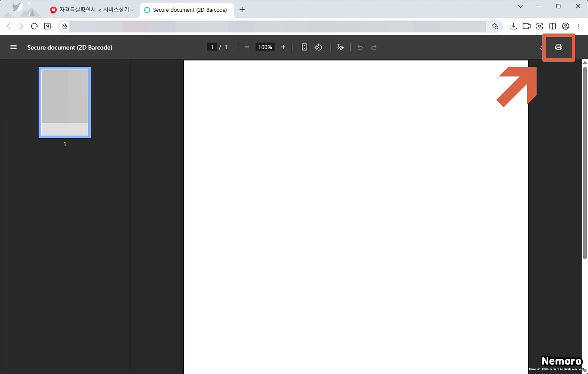Select the draw annotation tool

click(340, 47)
